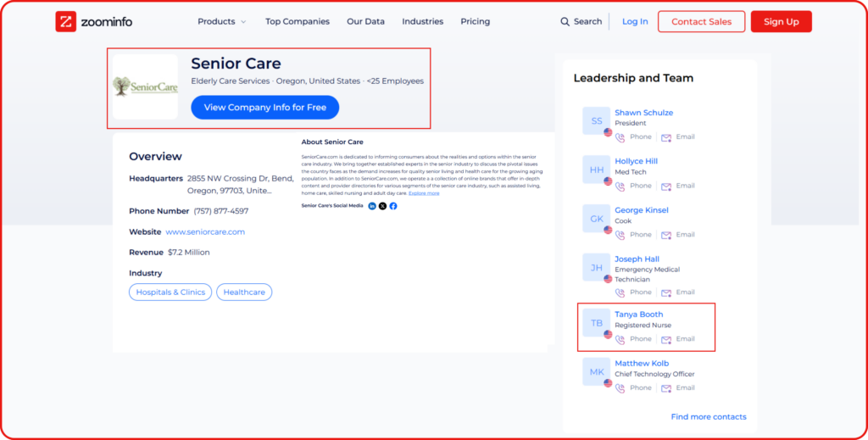Click the MK avatar for Matthew Kolb

[x=596, y=371]
